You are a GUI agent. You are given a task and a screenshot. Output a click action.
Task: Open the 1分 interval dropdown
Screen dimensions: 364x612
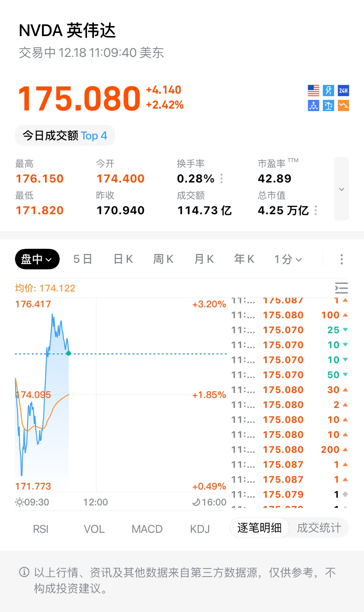pos(288,259)
